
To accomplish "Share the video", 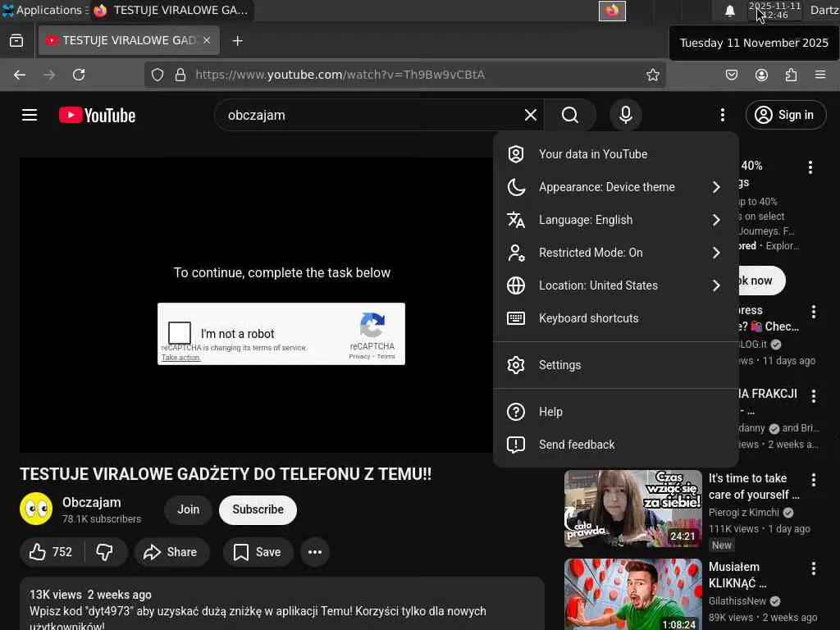I will tap(171, 552).
